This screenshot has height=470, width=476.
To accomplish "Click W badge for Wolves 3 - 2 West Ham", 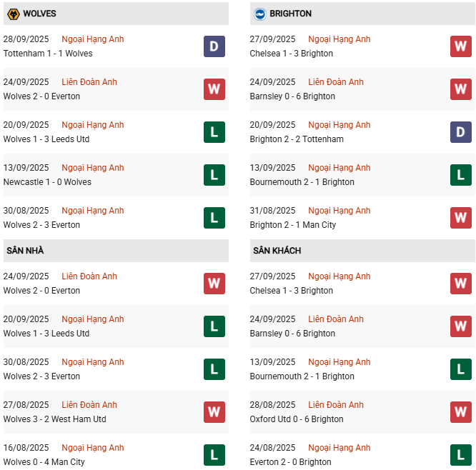I will click(214, 412).
